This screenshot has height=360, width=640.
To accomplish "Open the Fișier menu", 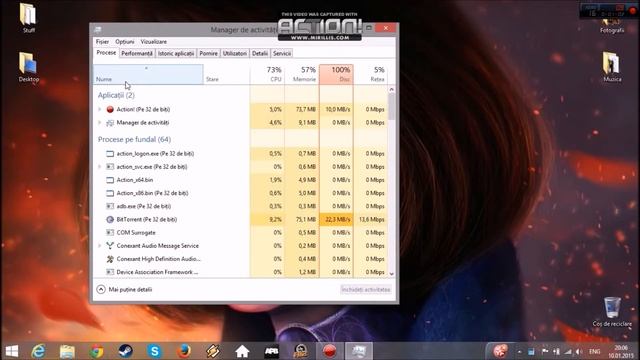I will [102, 42].
